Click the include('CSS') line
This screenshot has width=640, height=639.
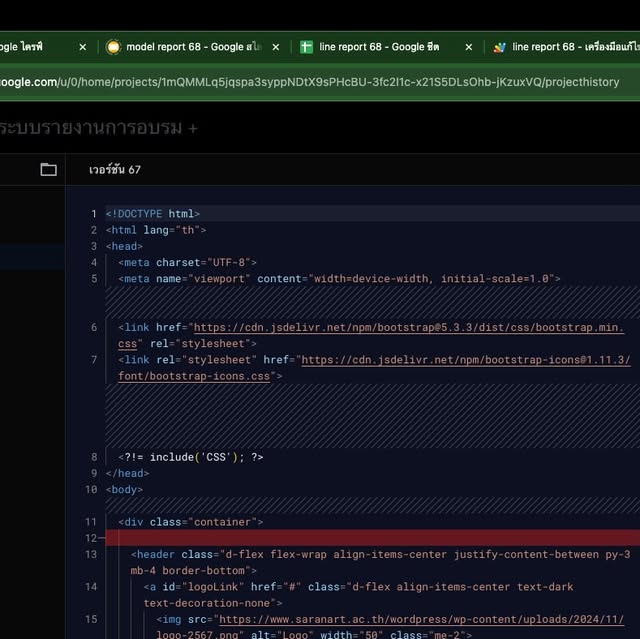(x=191, y=457)
